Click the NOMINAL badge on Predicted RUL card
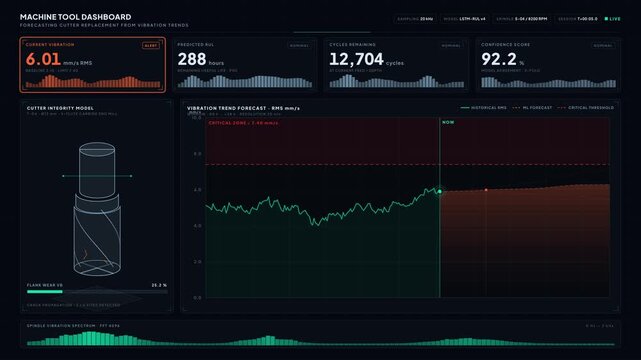The width and height of the screenshot is (641, 360). click(299, 45)
